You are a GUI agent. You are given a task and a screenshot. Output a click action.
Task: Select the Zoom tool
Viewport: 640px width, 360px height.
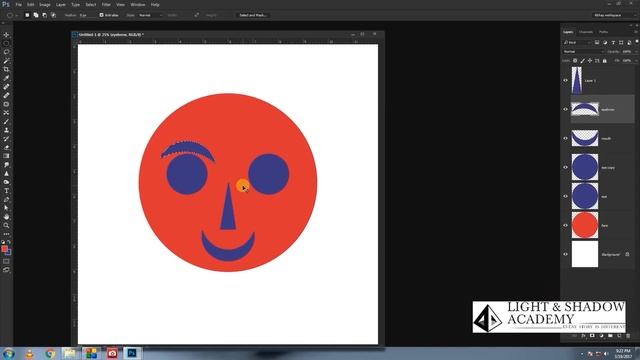[6, 225]
